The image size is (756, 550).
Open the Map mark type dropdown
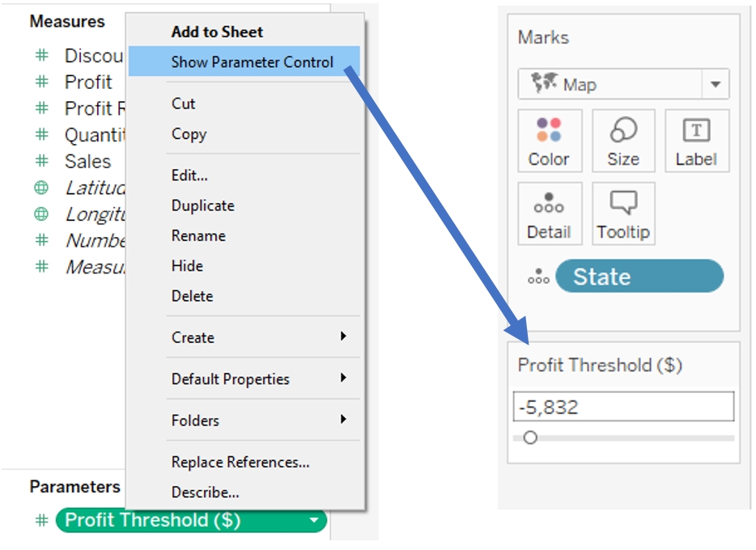(715, 84)
